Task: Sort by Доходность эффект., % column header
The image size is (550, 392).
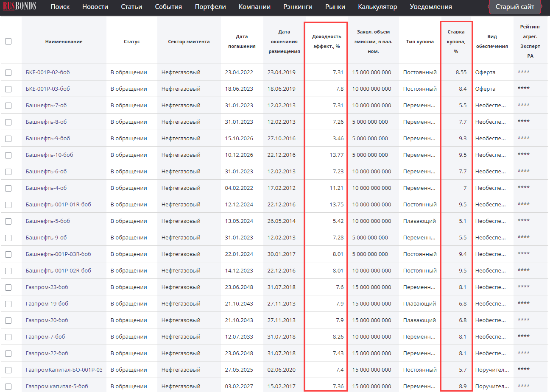Action: [327, 42]
